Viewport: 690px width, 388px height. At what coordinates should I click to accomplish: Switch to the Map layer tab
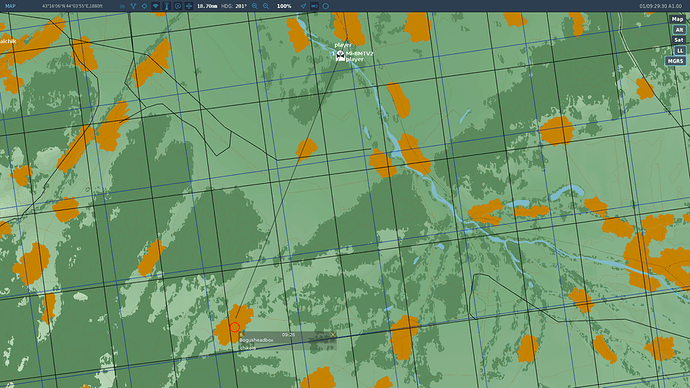(x=677, y=19)
